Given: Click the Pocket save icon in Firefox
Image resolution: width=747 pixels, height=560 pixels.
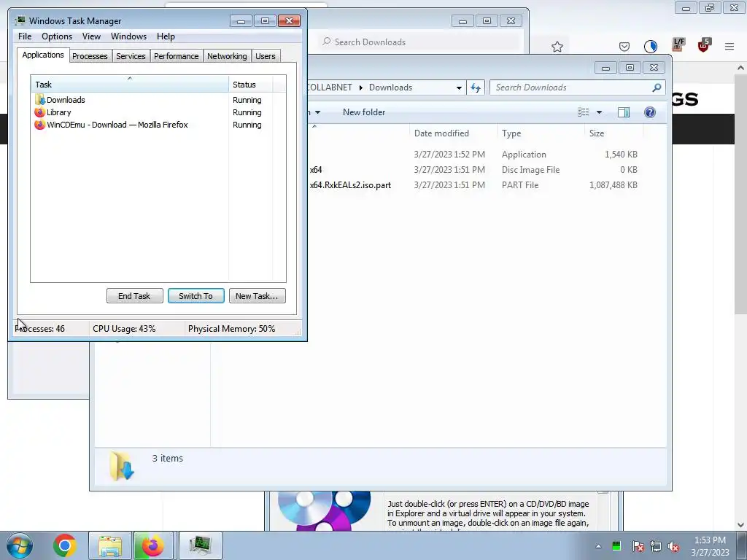Looking at the screenshot, I should tap(624, 46).
